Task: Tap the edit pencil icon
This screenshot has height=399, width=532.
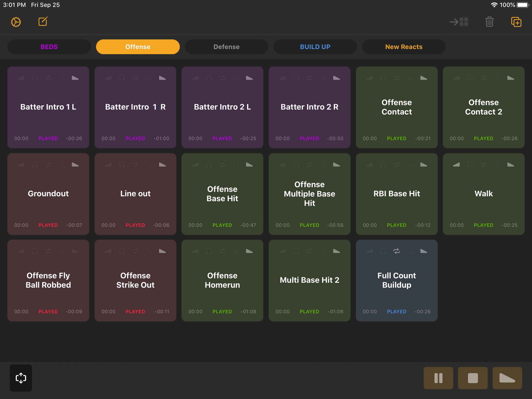Action: point(43,22)
